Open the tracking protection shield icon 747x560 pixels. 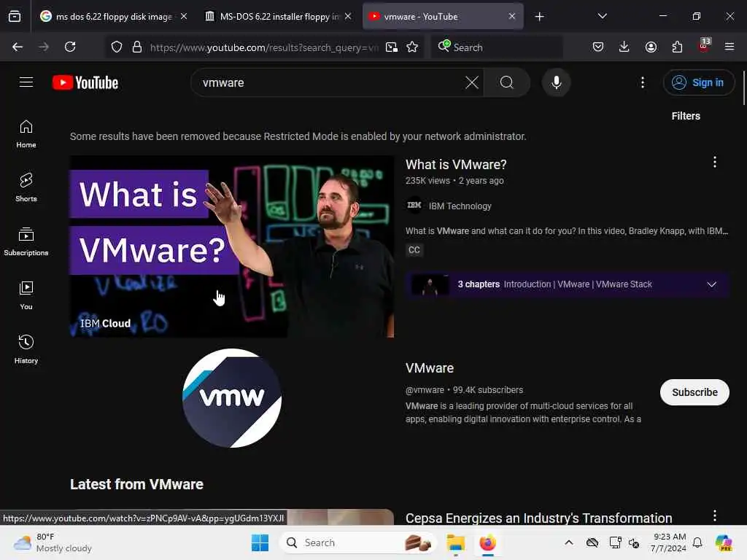click(117, 47)
